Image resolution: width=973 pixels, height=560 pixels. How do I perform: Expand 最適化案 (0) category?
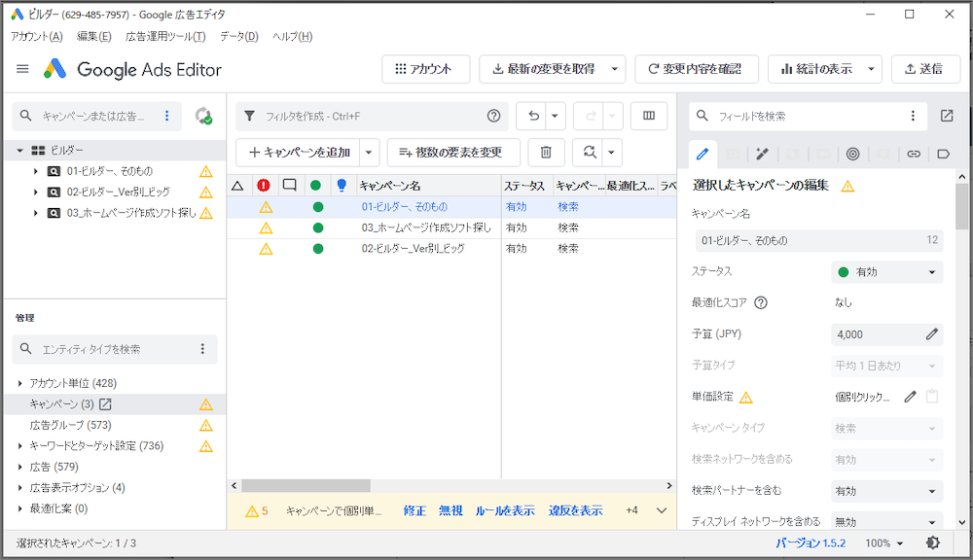pos(19,509)
